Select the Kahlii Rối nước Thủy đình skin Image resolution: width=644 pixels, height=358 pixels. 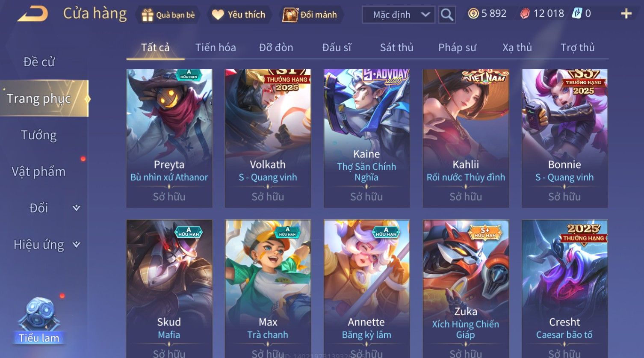coord(466,139)
